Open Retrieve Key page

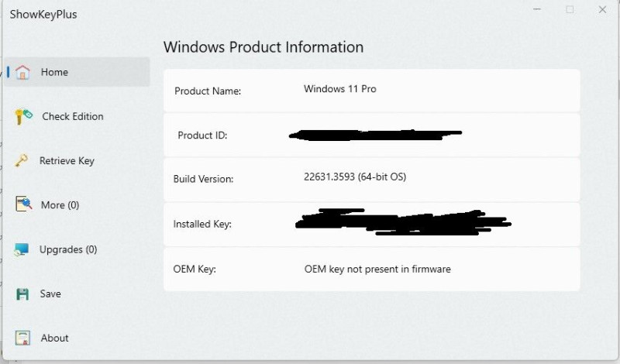(x=67, y=161)
